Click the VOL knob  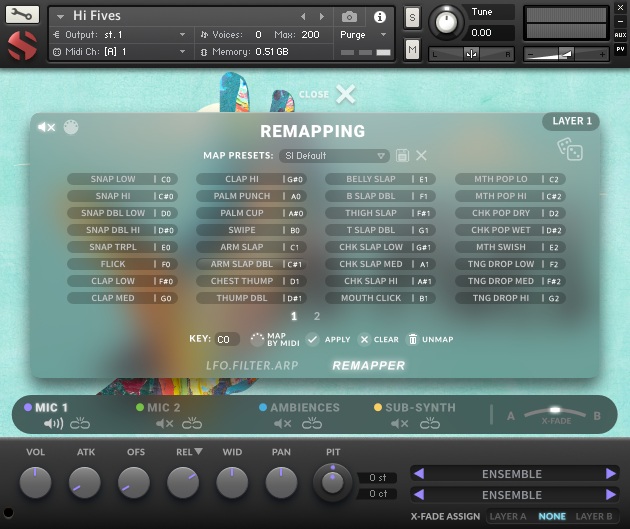[x=35, y=482]
